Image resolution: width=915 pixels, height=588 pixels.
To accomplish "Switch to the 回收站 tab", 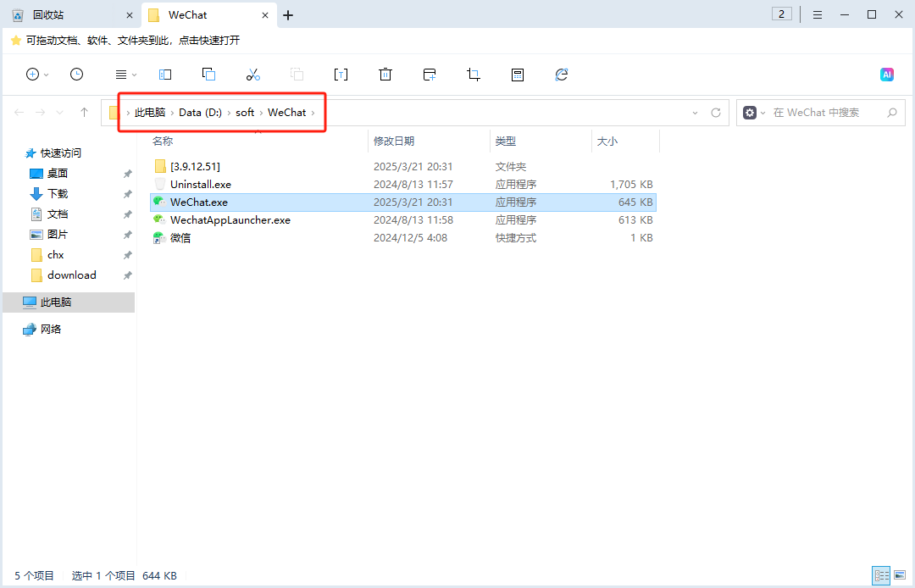I will click(x=70, y=15).
